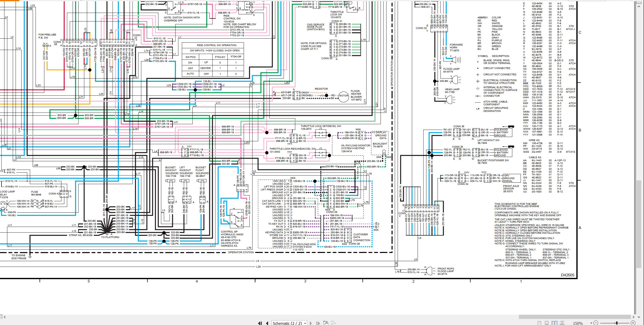644x325 pixels.
Task: Click the RIDE CONTROL SW 103-6333 label
Action: pos(232,19)
